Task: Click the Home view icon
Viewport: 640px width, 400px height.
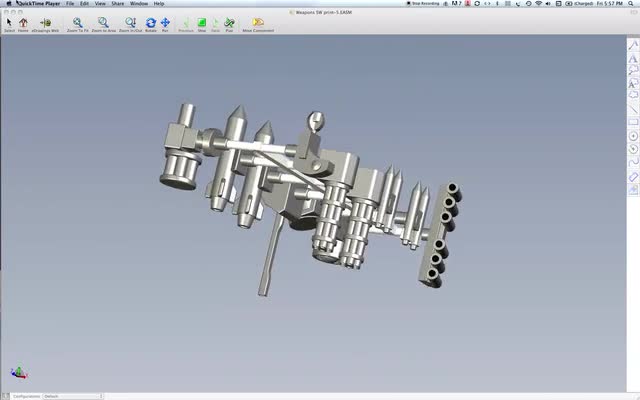Action: [x=23, y=22]
